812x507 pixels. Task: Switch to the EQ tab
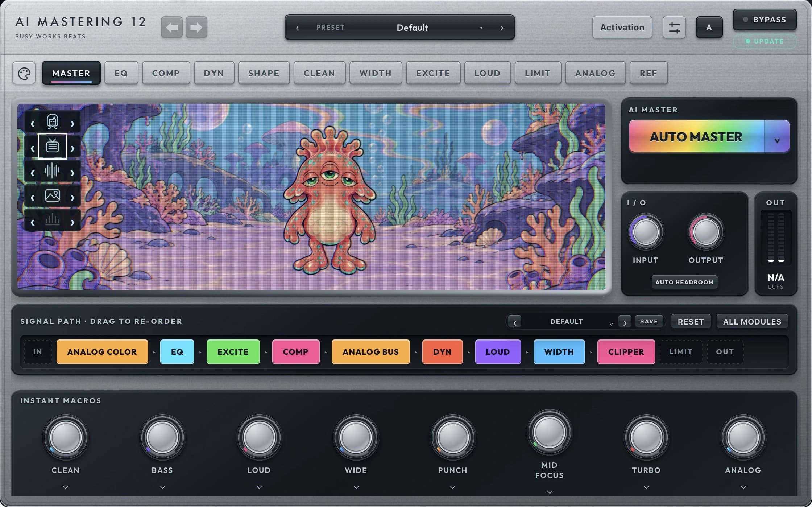(x=121, y=73)
